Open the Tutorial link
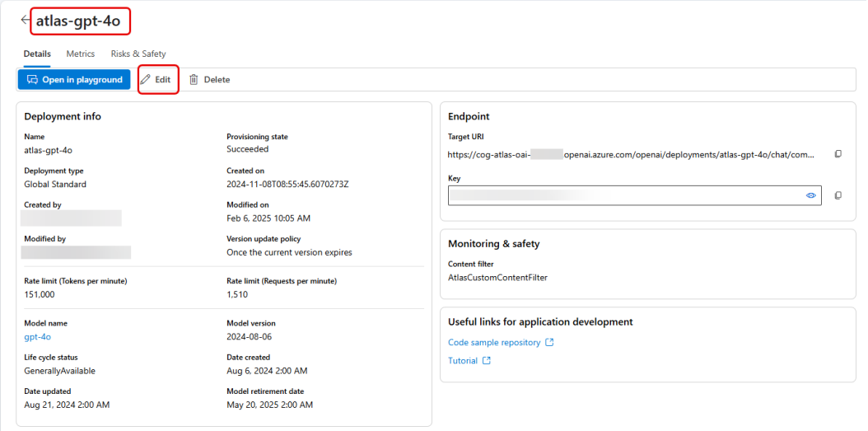Image resolution: width=868 pixels, height=431 pixels. 463,361
